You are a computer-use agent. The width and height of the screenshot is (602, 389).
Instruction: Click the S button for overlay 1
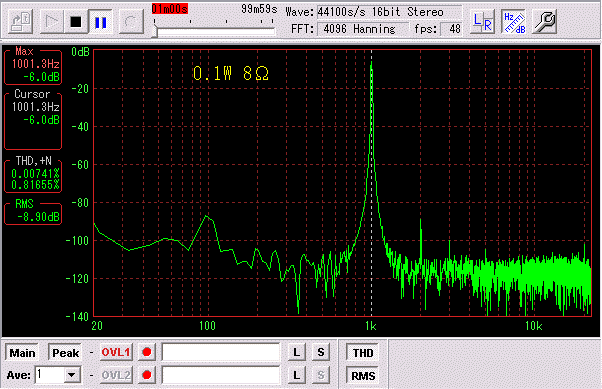(x=321, y=352)
